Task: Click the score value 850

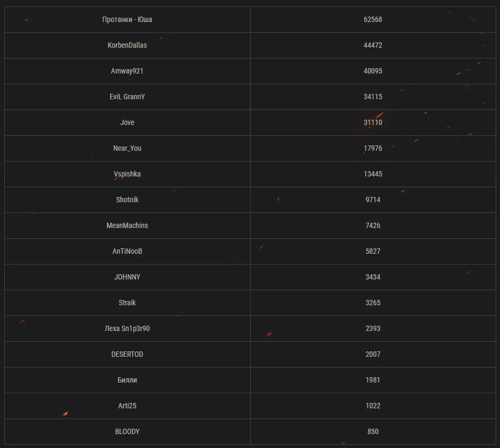Action: [373, 431]
